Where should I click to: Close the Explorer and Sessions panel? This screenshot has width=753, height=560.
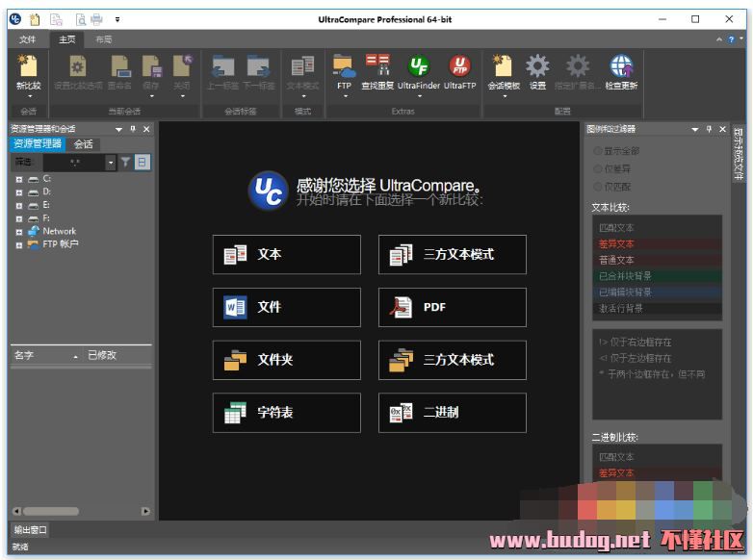click(146, 129)
